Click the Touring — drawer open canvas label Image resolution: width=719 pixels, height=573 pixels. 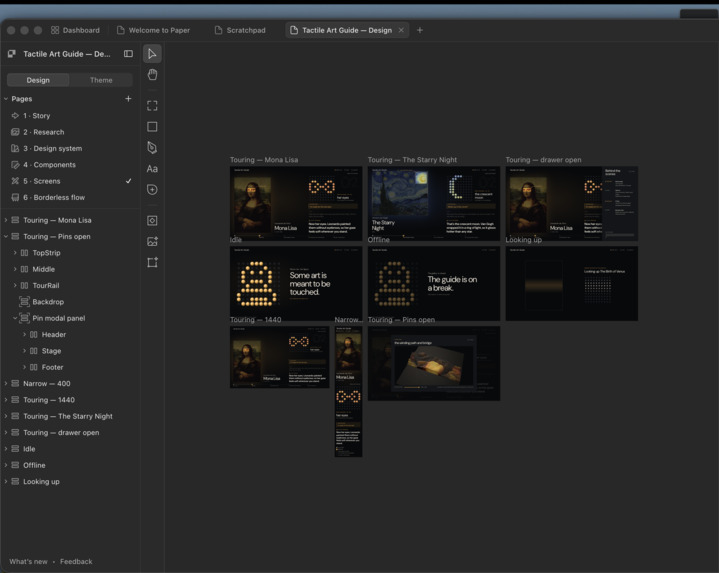[543, 160]
